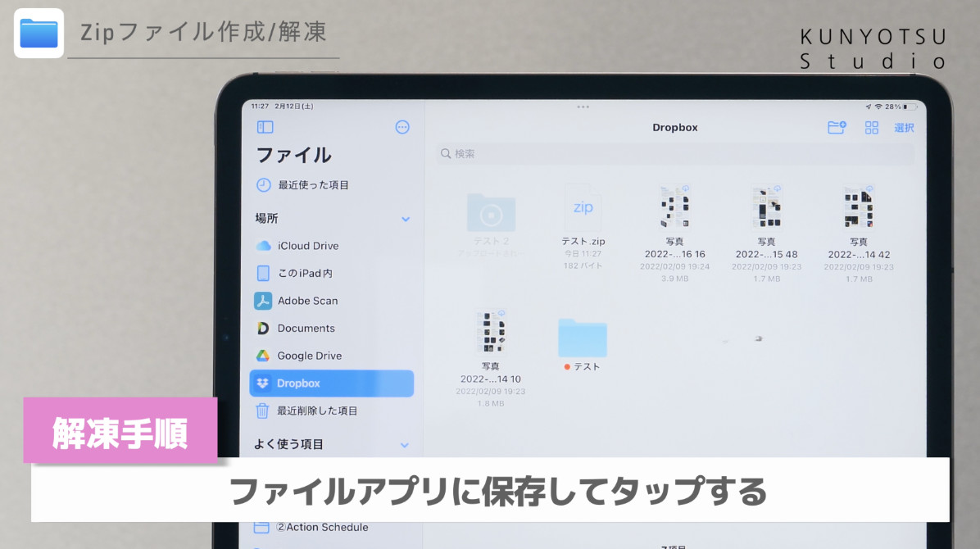Open the Documents app icon
Viewport: 980px width, 549px height.
coord(263,329)
